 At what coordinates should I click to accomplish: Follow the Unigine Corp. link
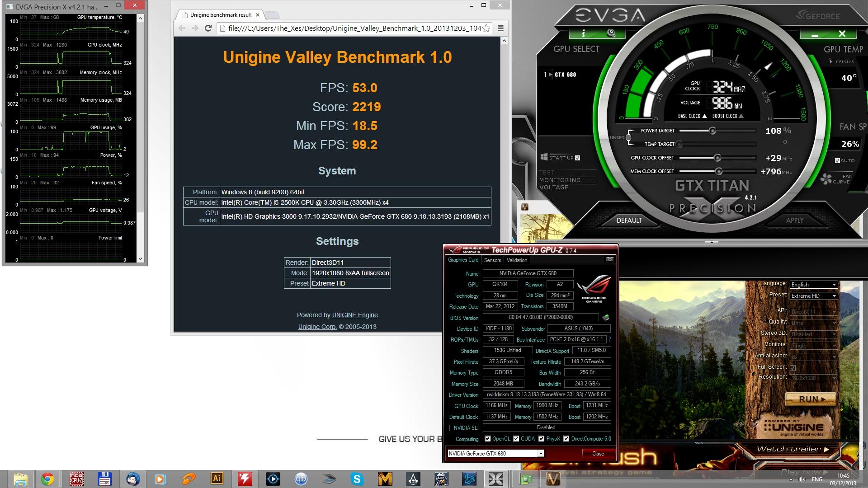coord(317,327)
